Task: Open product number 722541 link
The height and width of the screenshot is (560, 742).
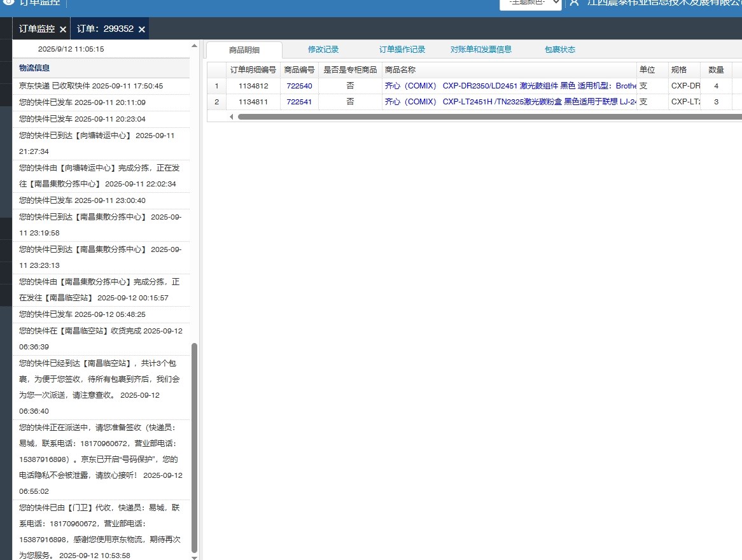Action: (x=299, y=102)
